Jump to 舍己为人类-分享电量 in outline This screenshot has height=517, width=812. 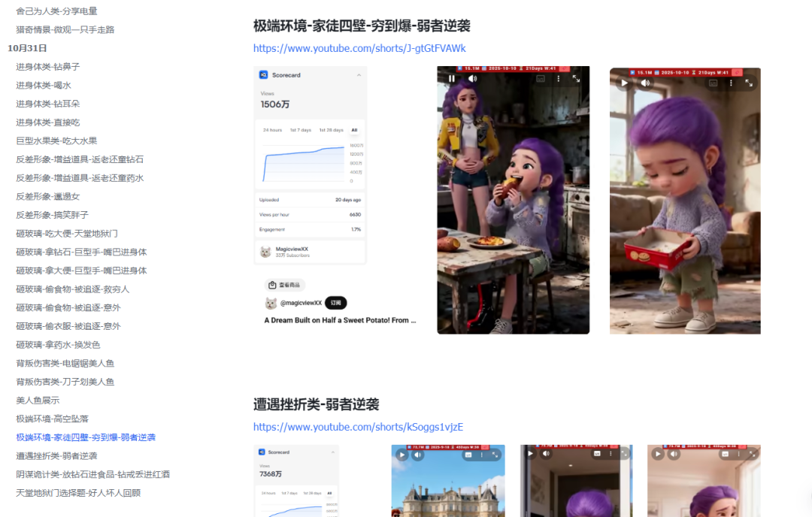56,11
